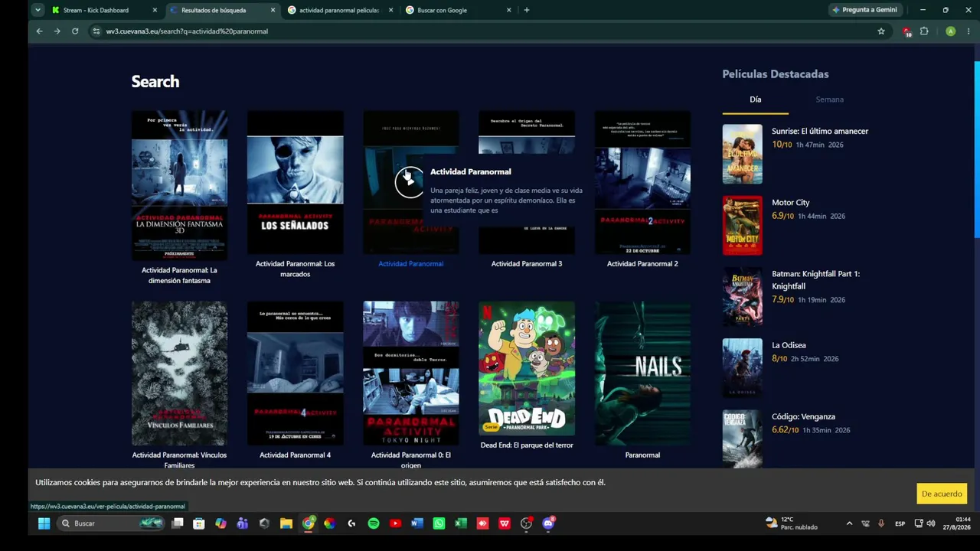This screenshot has height=551, width=980.
Task: Click Los Señalados movie poster
Action: coord(295,182)
